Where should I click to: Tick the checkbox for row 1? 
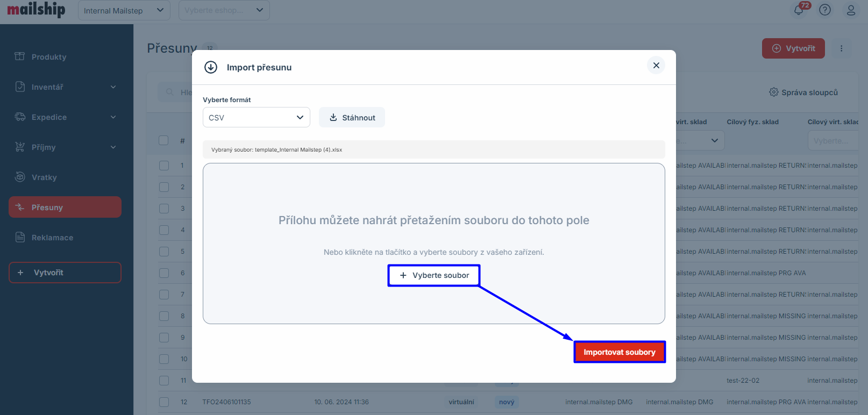coord(164,166)
